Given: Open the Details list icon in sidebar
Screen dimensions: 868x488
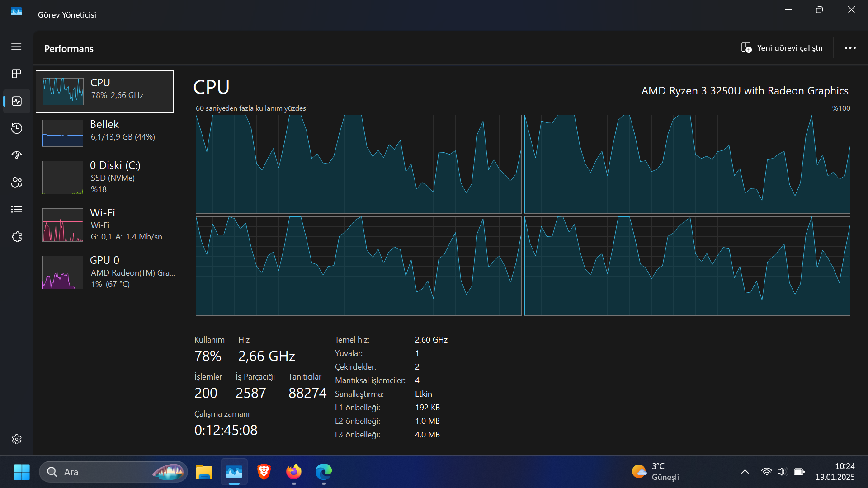Looking at the screenshot, I should 17,209.
